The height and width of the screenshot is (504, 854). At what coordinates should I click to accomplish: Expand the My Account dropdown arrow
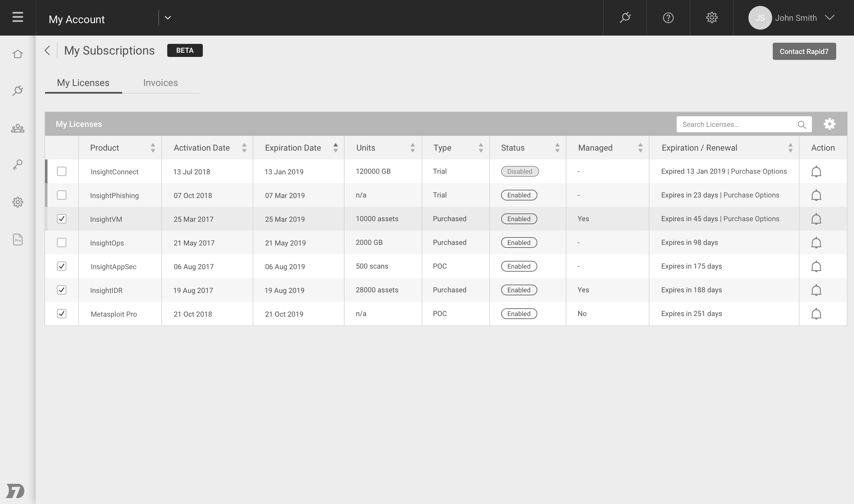click(x=168, y=18)
